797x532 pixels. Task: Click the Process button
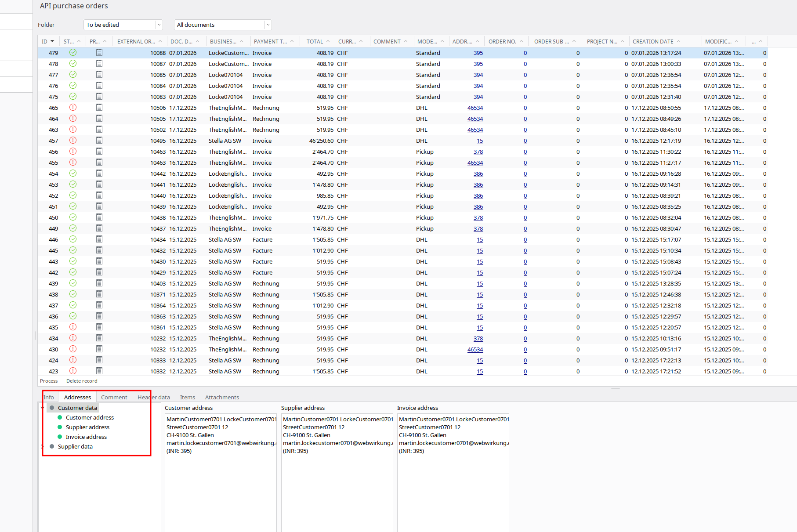(49, 381)
